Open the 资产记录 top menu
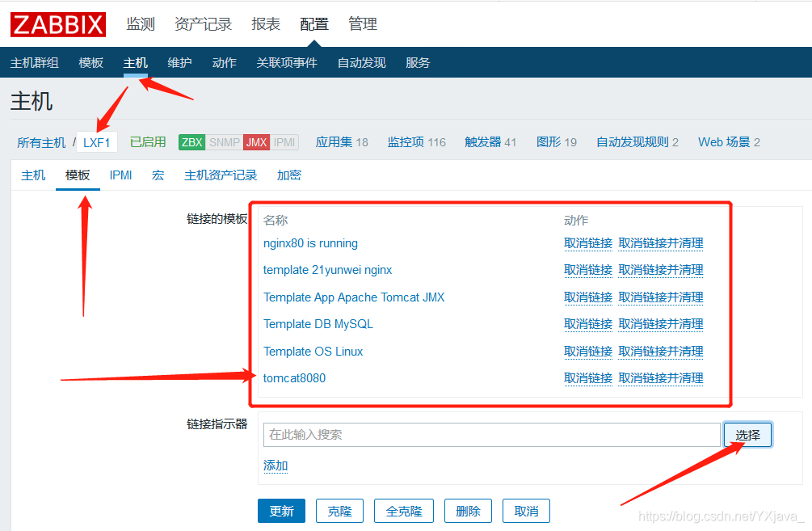The width and height of the screenshot is (812, 531). [x=203, y=23]
